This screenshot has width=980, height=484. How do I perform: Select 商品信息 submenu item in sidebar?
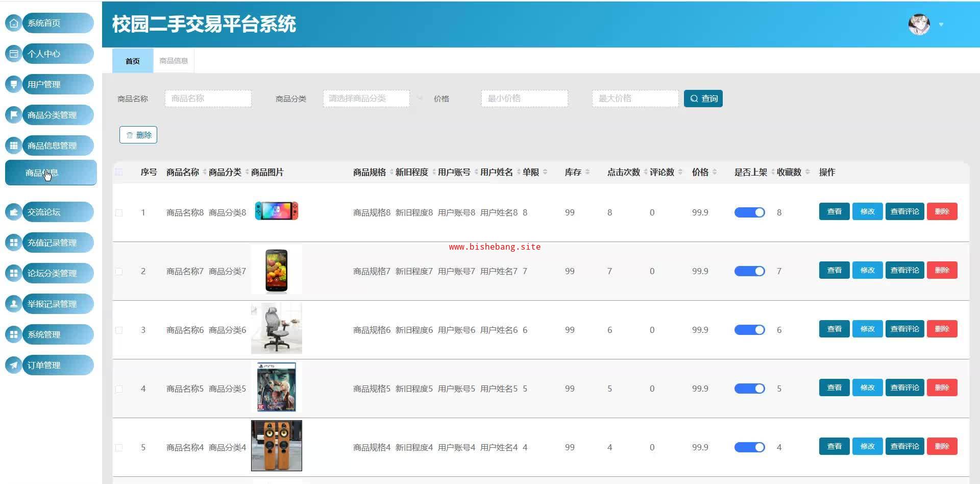[51, 173]
